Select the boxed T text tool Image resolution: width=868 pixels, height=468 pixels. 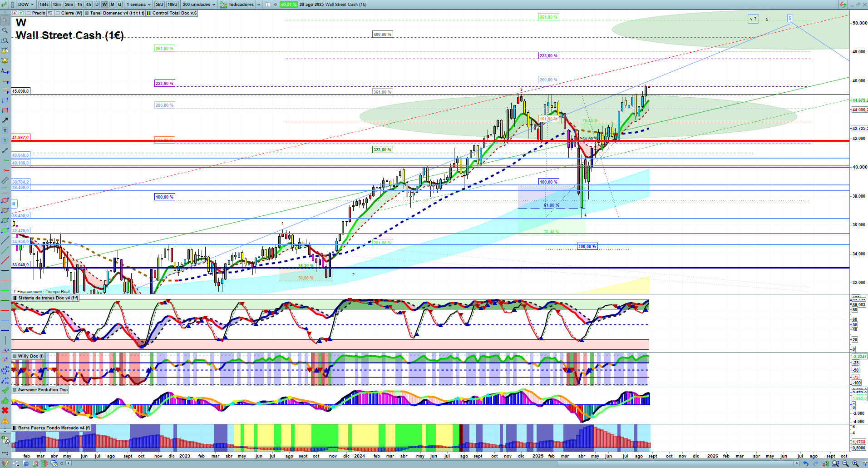tap(5, 130)
